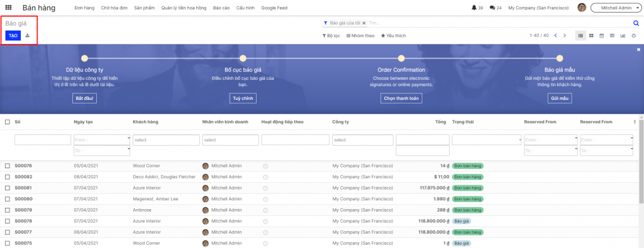Click activity clock icon for S00079

coord(265,210)
